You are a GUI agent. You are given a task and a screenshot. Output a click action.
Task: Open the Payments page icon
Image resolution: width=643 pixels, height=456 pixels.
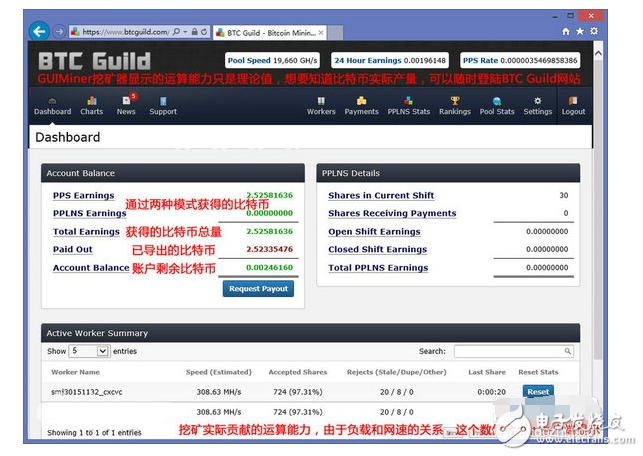pyautogui.click(x=361, y=104)
